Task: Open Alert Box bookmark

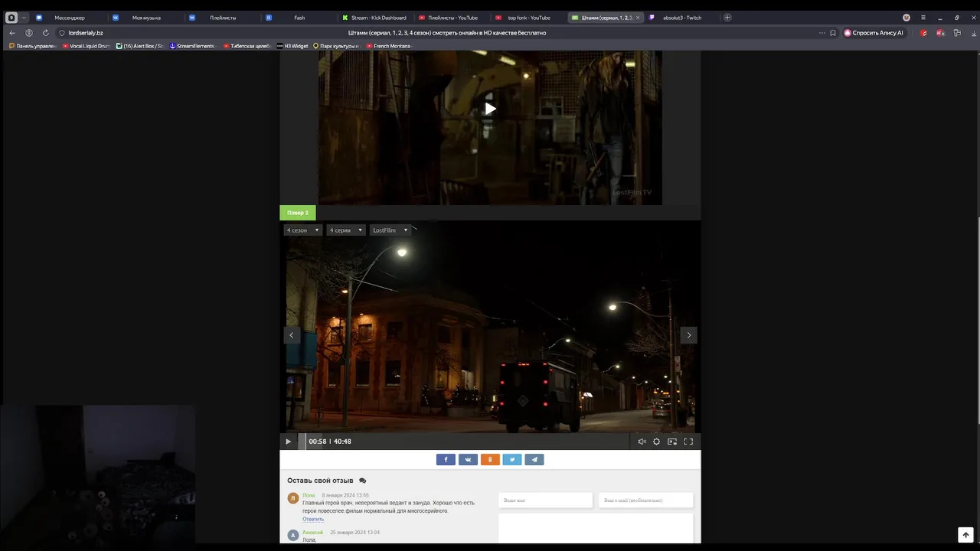Action: 139,46
